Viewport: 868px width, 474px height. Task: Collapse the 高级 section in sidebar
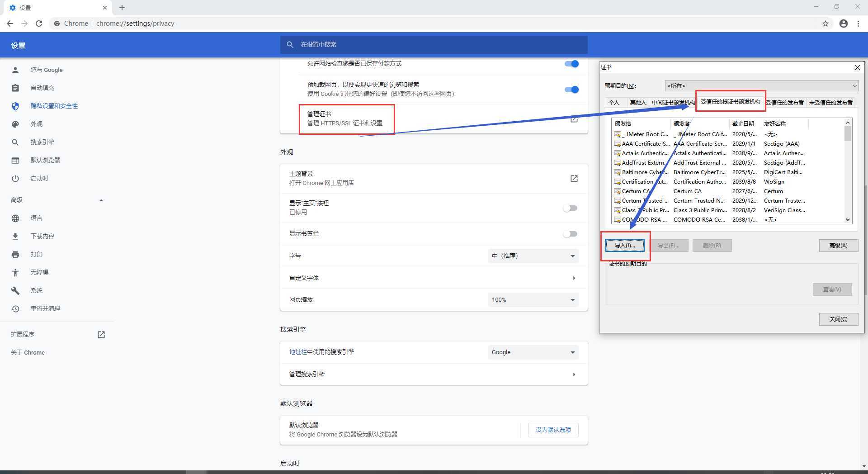[x=101, y=200]
